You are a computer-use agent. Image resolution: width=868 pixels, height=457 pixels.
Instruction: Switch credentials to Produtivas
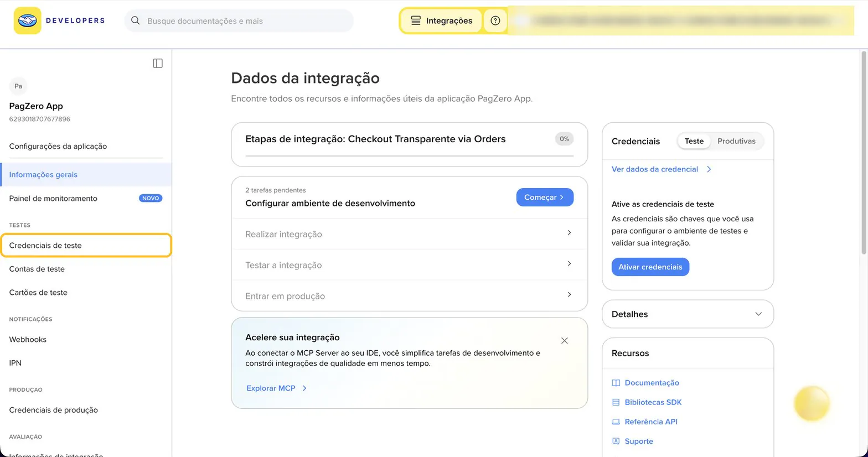tap(736, 141)
